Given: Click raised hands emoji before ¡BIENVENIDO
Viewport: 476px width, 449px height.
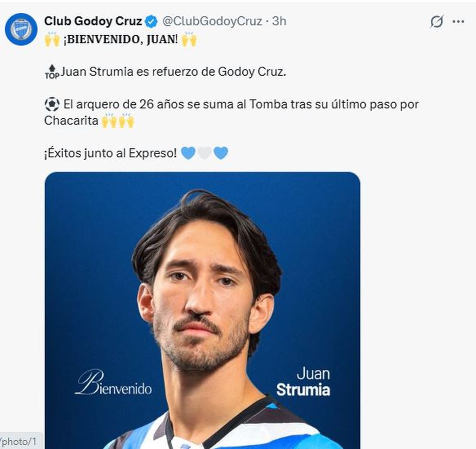Looking at the screenshot, I should click(52, 40).
